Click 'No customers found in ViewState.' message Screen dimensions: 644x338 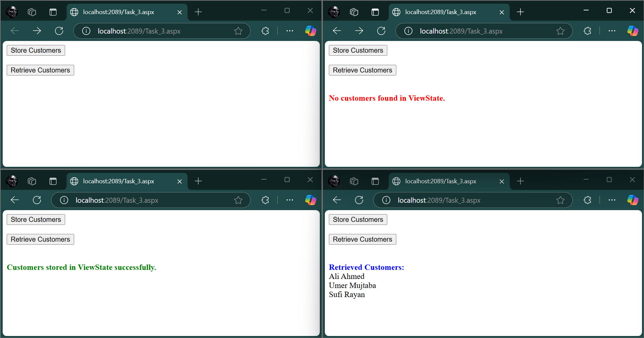click(x=387, y=98)
